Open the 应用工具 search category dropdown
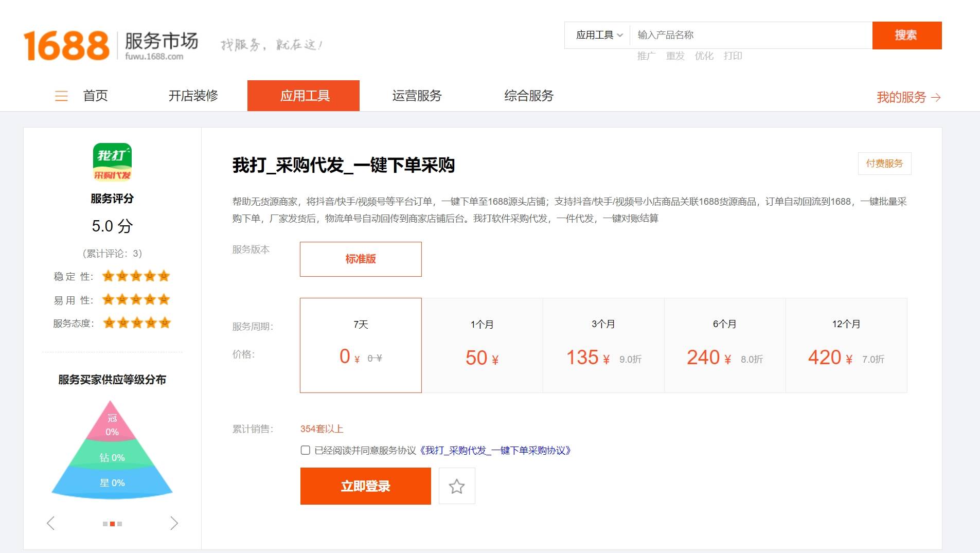Screen dimensions: 980x553 (599, 35)
